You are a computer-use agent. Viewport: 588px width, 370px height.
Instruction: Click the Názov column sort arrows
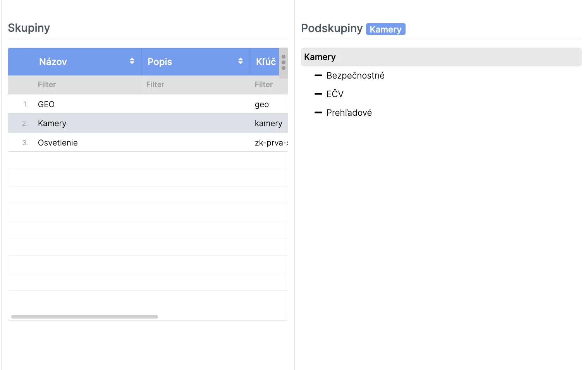pos(132,61)
